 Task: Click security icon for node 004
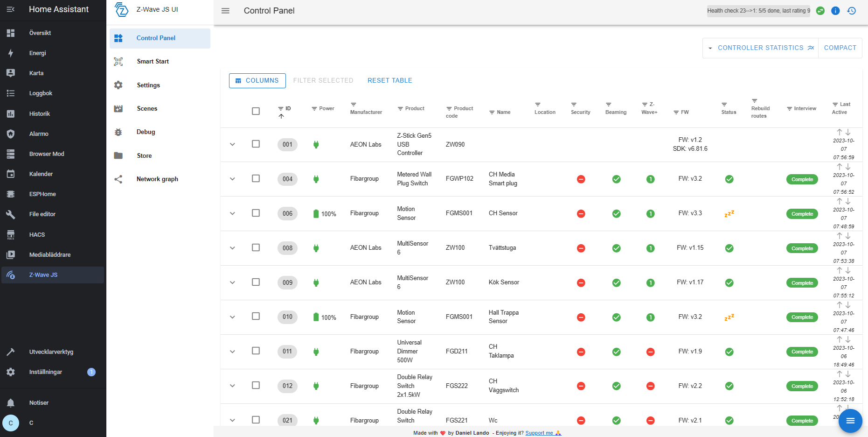pos(581,179)
